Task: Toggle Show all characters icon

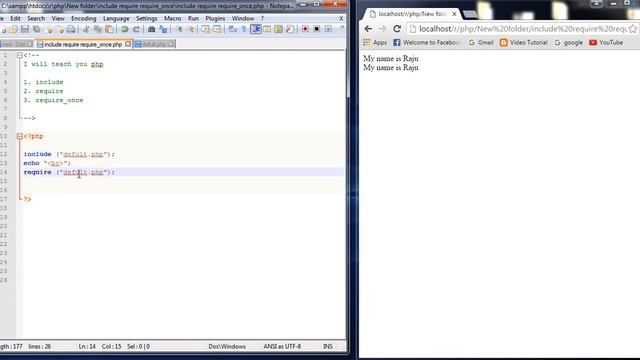Action: tap(244, 29)
